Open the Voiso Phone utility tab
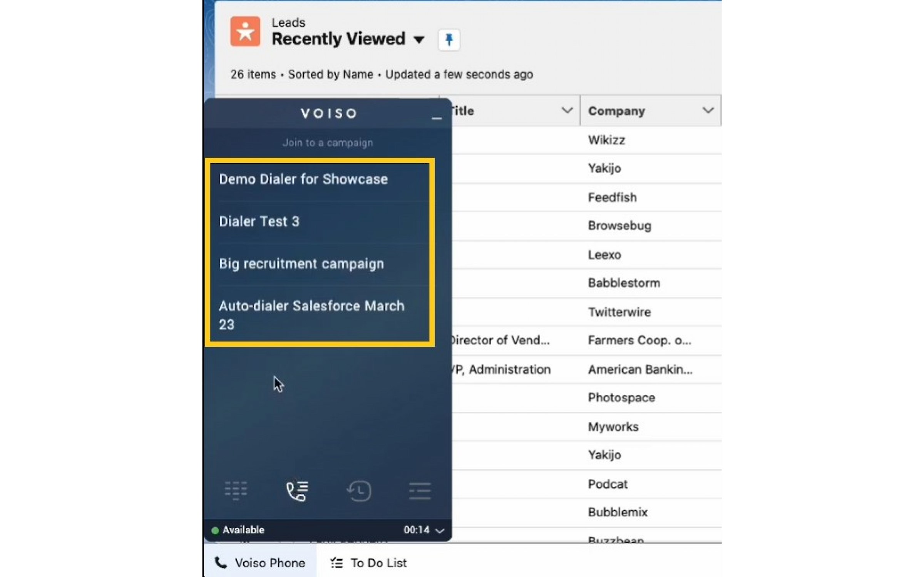This screenshot has width=924, height=577. tap(260, 563)
